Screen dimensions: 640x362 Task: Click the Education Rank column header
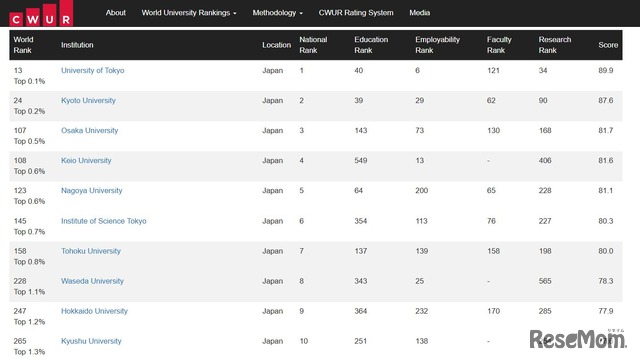coord(371,45)
